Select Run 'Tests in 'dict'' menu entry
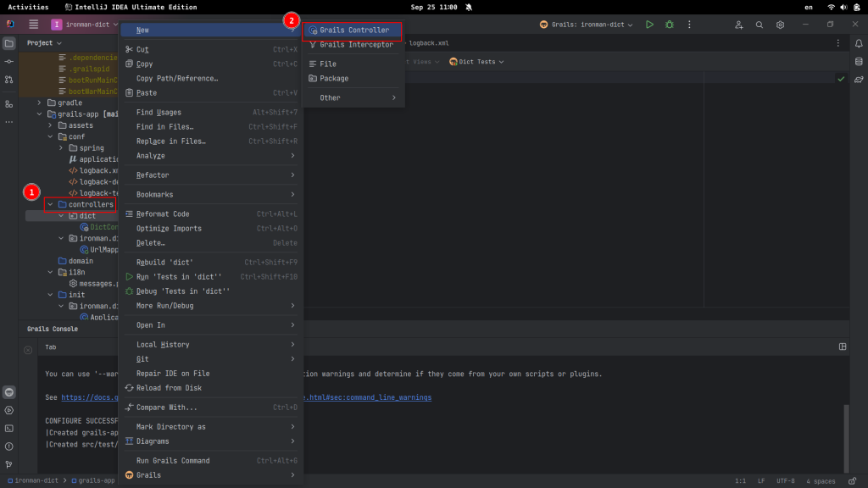 pos(211,277)
